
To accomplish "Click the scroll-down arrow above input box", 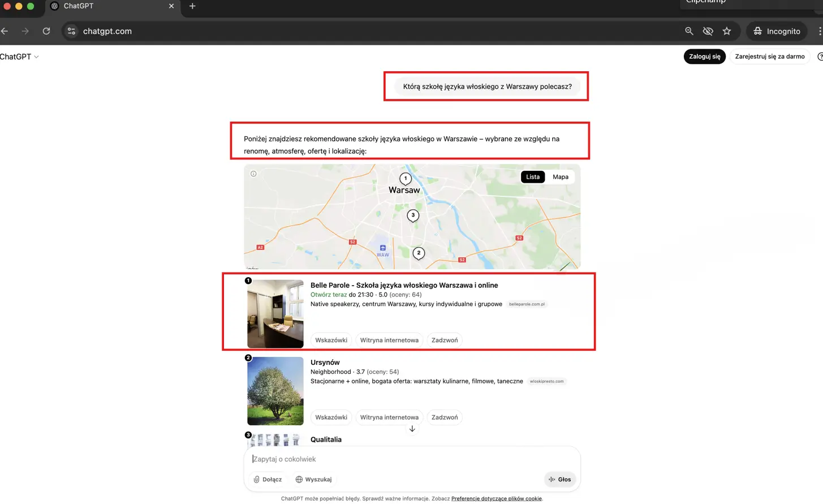I will pos(412,429).
